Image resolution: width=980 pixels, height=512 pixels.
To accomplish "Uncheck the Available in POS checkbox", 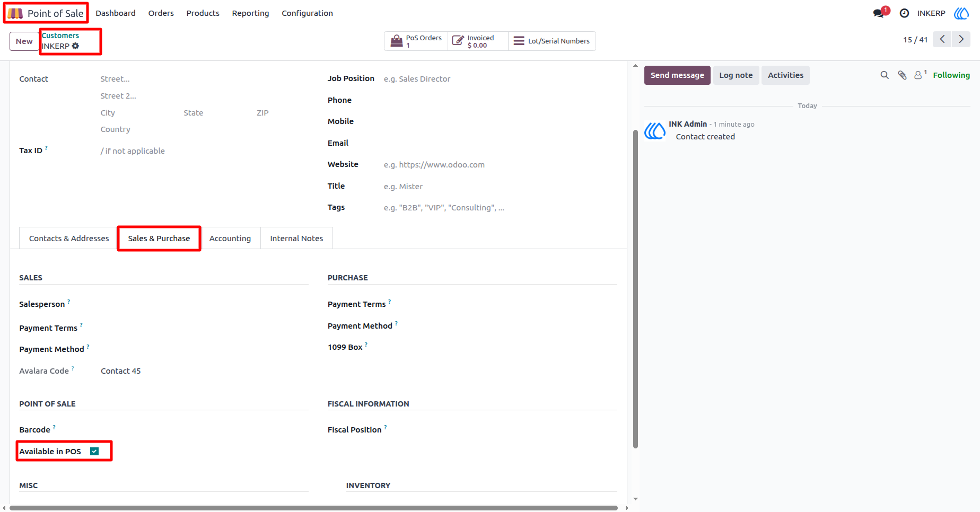I will pos(94,452).
